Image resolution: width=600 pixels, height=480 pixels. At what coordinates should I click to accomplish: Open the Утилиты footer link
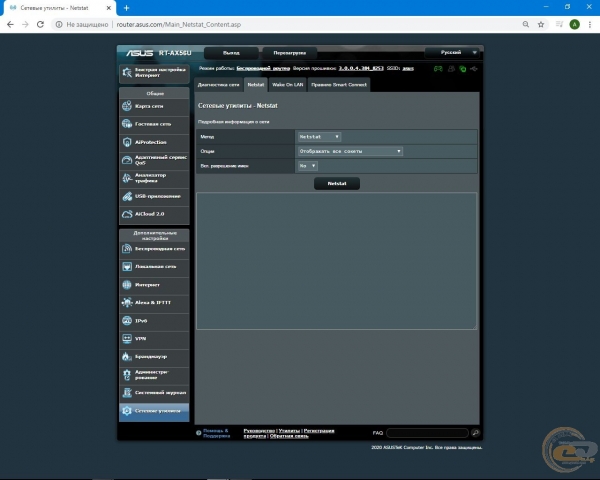click(x=289, y=431)
